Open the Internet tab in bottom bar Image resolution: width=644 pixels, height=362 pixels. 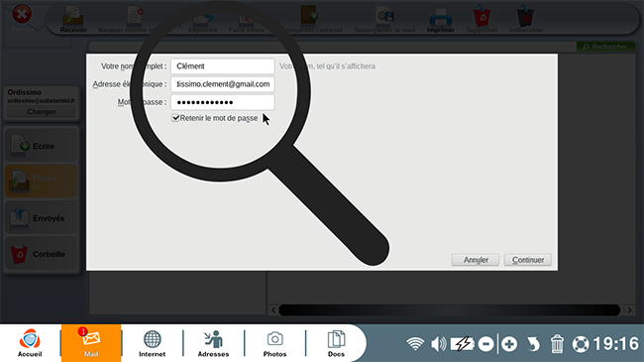pyautogui.click(x=152, y=343)
